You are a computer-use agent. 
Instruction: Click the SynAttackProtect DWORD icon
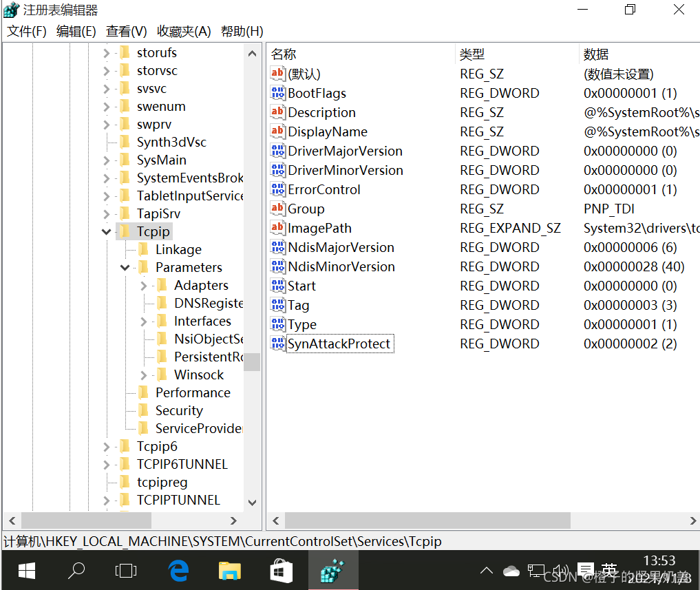pyautogui.click(x=277, y=344)
